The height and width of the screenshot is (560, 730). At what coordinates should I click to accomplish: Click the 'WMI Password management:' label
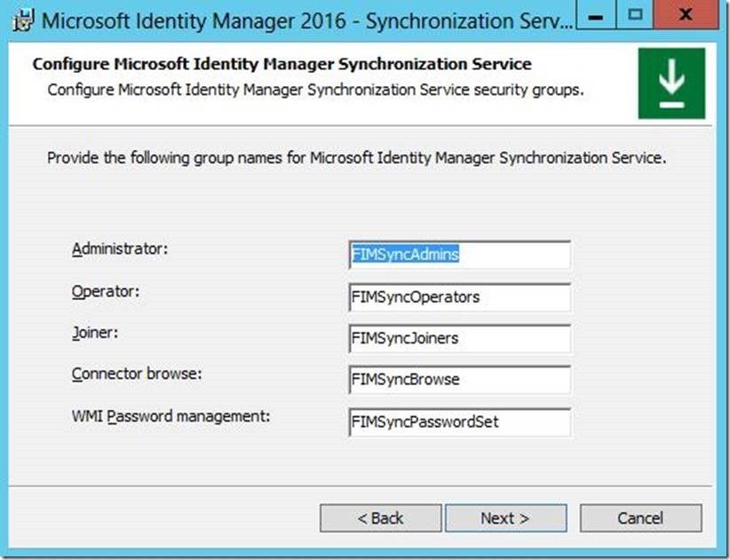click(x=171, y=416)
